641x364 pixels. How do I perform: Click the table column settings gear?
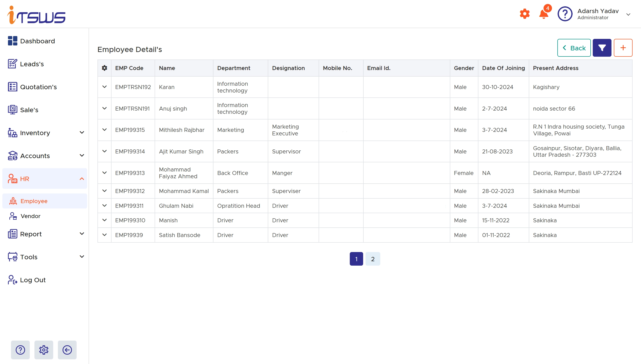tap(104, 68)
